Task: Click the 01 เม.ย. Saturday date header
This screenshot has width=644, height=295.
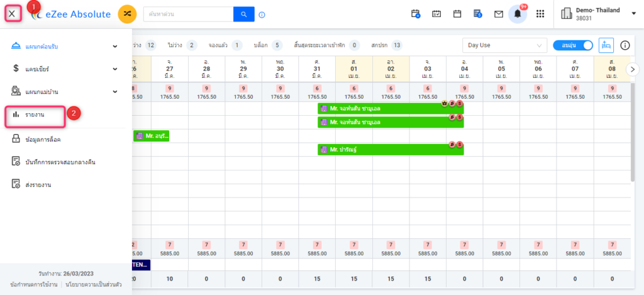Action: [354, 69]
